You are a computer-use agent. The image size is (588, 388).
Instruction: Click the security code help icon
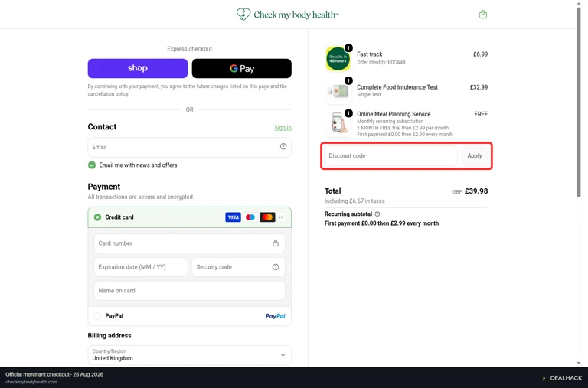[x=276, y=267]
